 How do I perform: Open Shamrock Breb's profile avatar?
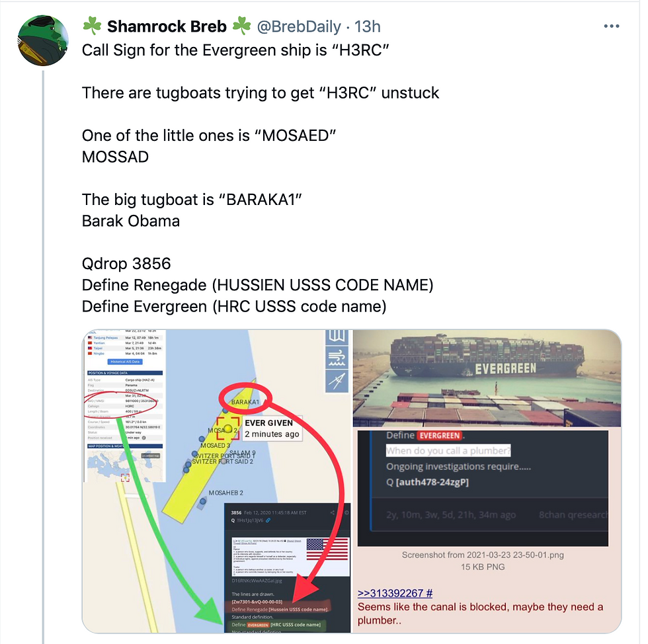tap(43, 40)
